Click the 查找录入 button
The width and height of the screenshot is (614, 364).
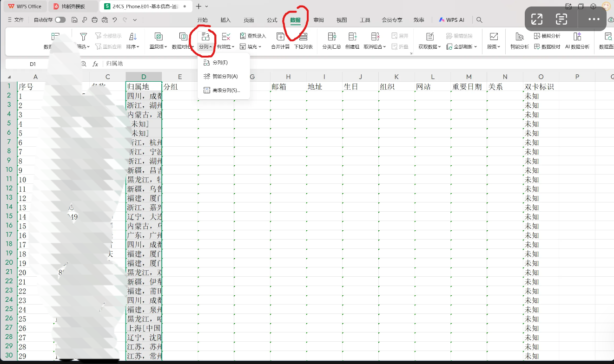(253, 36)
